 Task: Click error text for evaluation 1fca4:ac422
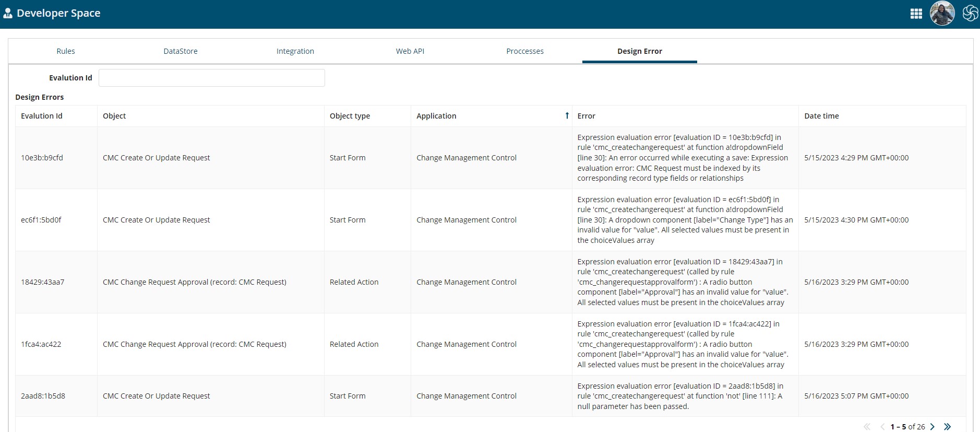tap(683, 344)
